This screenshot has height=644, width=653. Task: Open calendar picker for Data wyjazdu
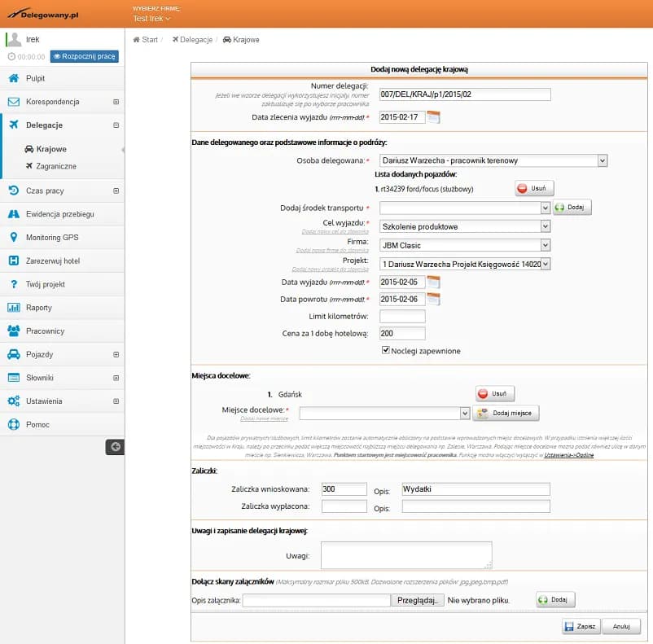tap(433, 283)
